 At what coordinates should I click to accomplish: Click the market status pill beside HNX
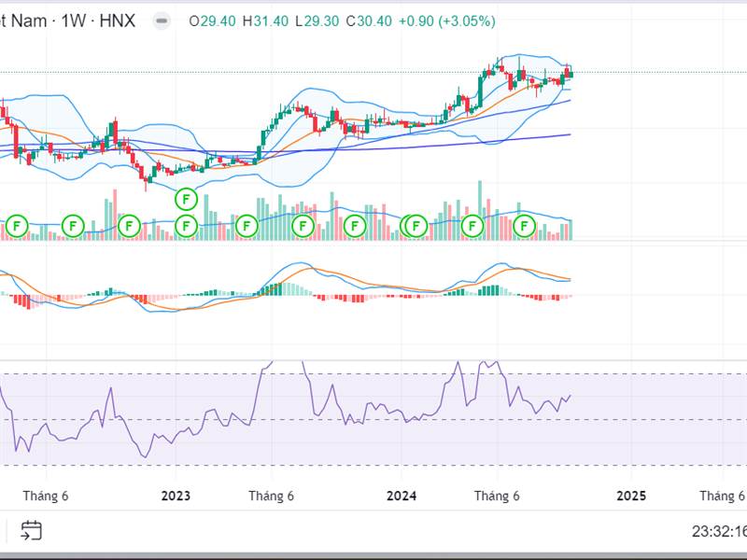point(162,21)
